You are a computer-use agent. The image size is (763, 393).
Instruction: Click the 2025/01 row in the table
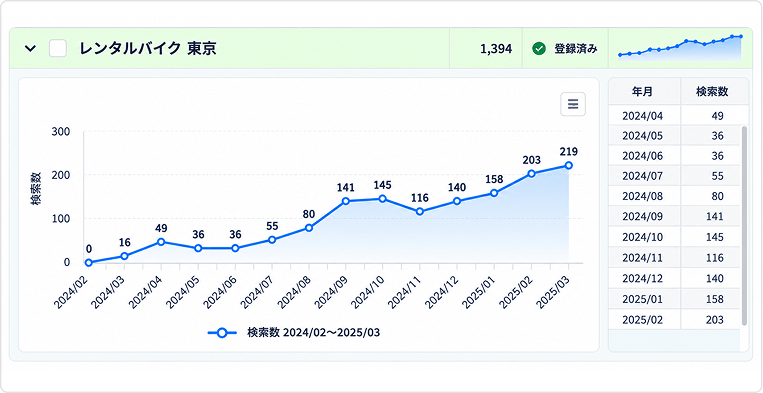pyautogui.click(x=675, y=299)
